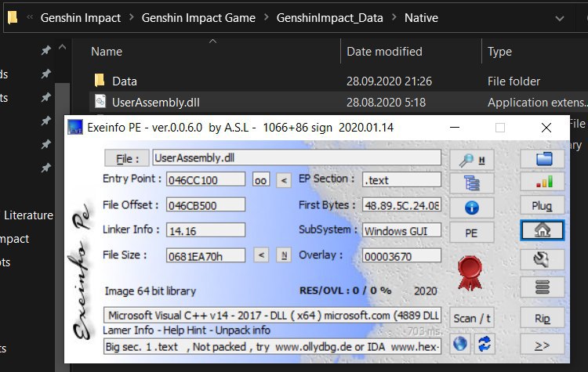Click the magnifier hex viewer icon in Exeinfo
The image size is (588, 372).
471,160
